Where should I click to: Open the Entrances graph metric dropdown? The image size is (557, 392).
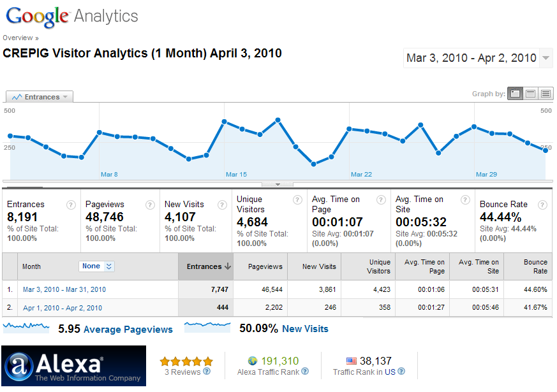pos(40,97)
